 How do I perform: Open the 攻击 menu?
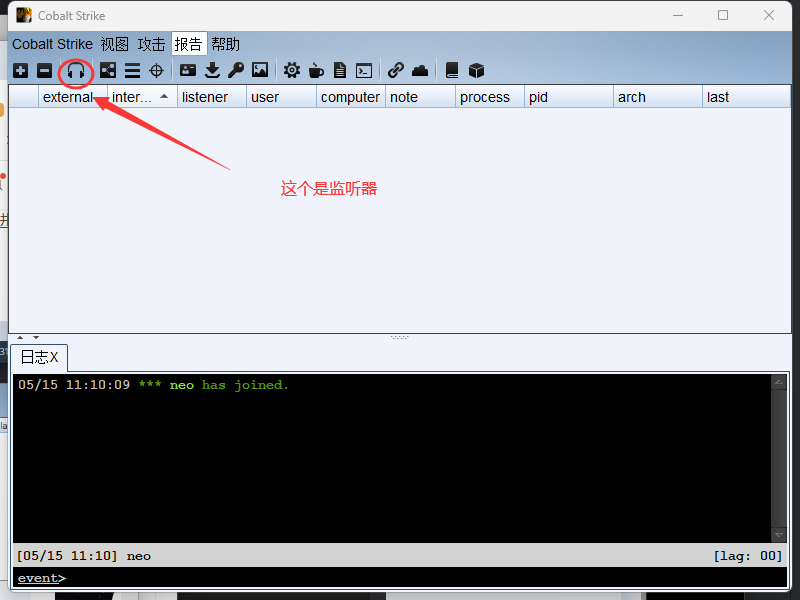[x=152, y=44]
